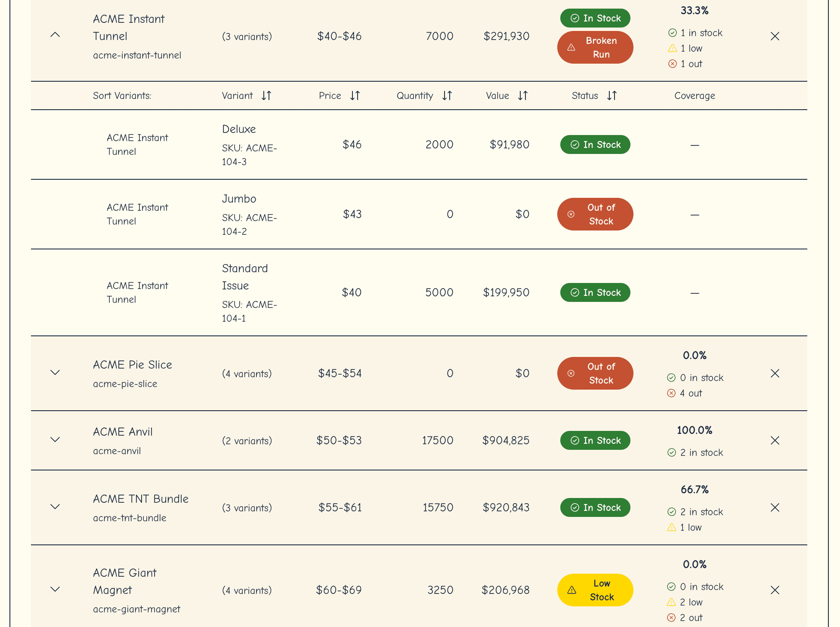840x627 pixels.
Task: Collapse the ACME Instant Tunnel row
Action: click(55, 35)
